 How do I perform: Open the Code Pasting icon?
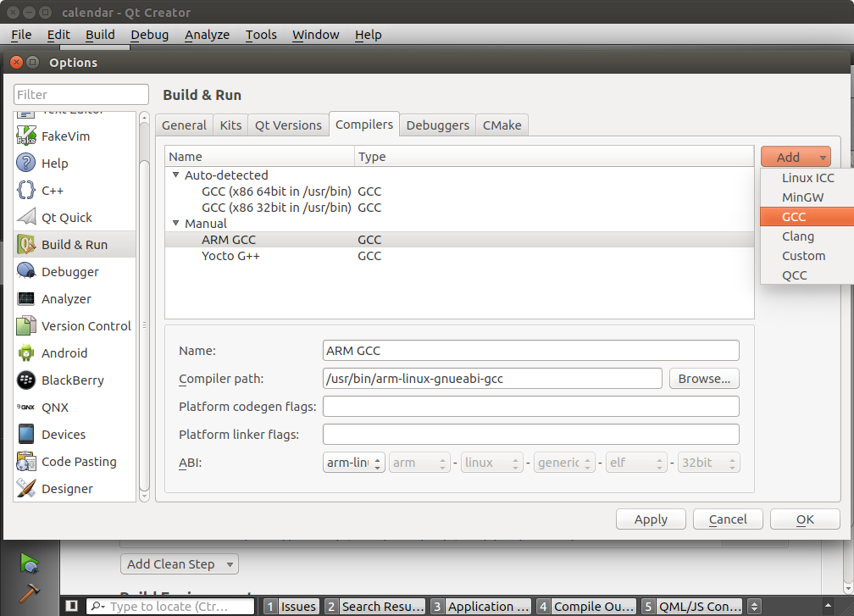point(26,461)
